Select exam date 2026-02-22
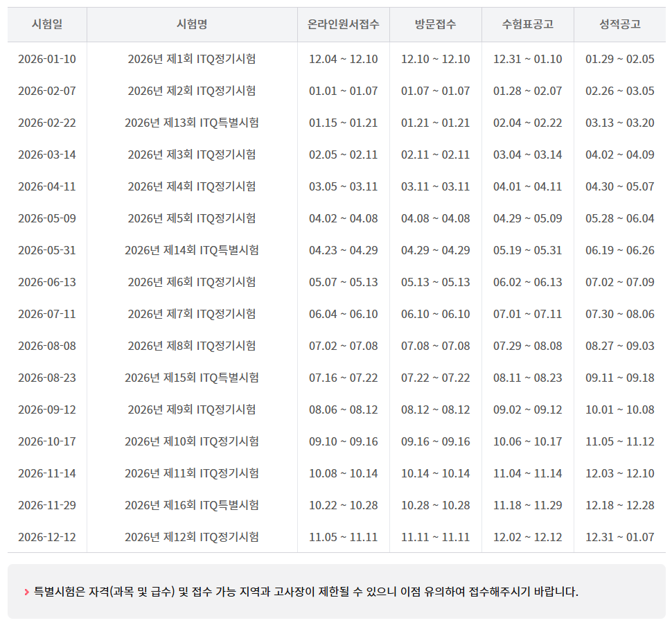This screenshot has height=625, width=672. pos(47,123)
